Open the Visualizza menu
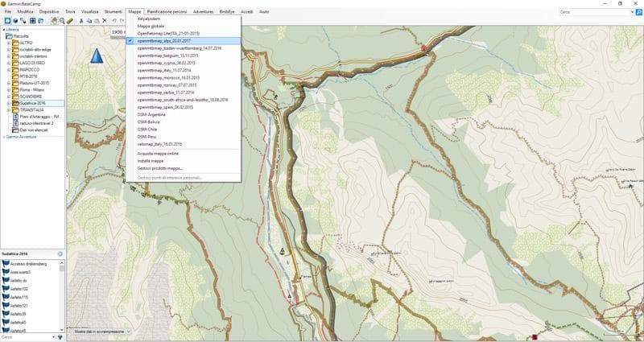This screenshot has height=342, width=644. [x=89, y=11]
